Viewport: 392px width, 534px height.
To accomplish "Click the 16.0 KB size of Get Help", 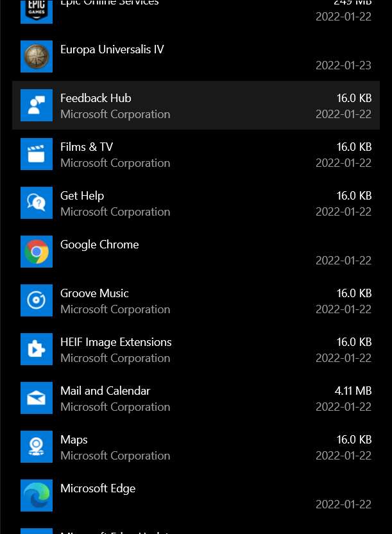I will (354, 196).
